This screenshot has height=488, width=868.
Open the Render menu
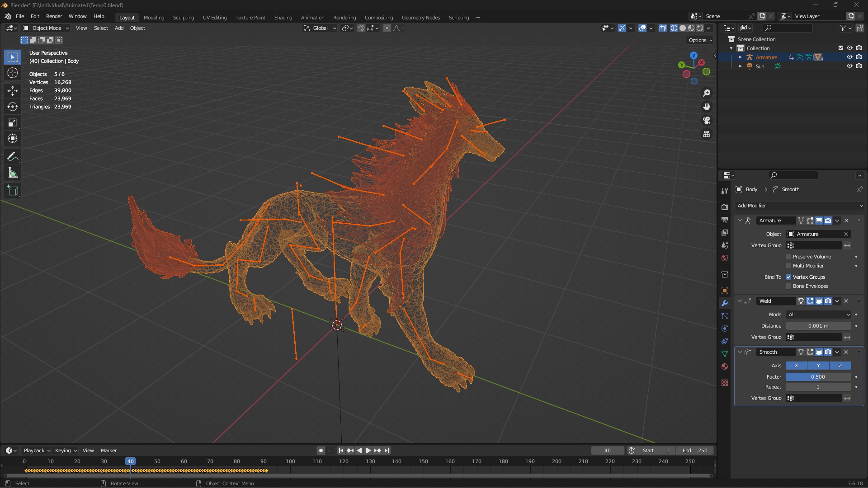(x=54, y=16)
